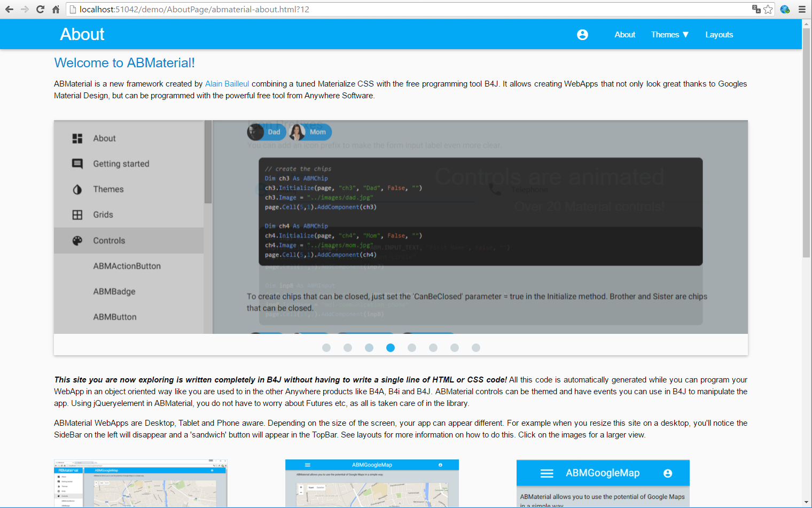Click the browser back arrow

pyautogui.click(x=9, y=9)
